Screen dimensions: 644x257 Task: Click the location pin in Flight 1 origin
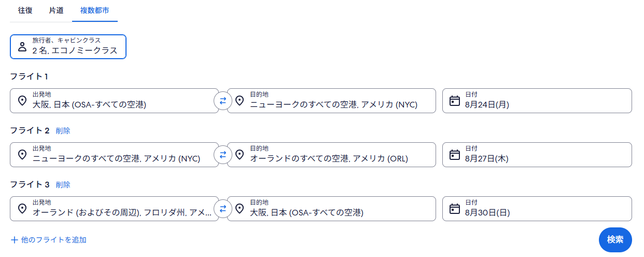(22, 101)
